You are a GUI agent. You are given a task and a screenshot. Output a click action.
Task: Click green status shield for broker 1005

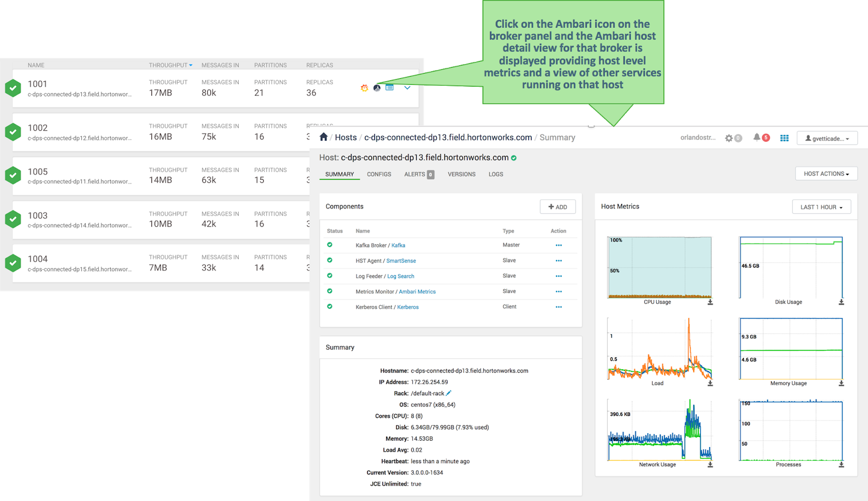(13, 175)
